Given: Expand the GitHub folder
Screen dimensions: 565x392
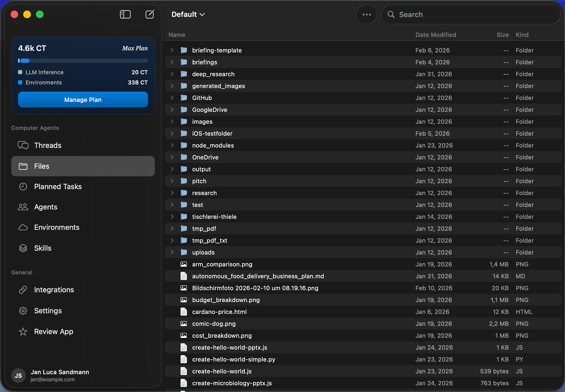Looking at the screenshot, I should (172, 98).
